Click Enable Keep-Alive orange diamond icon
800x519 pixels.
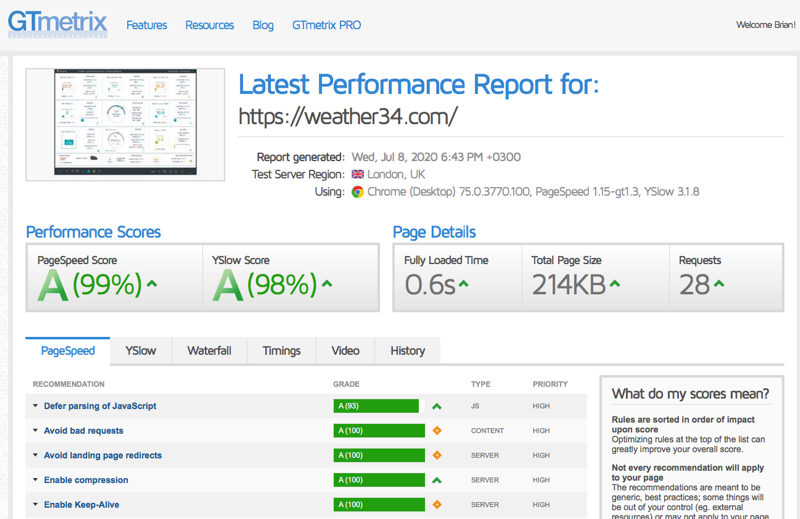437,505
